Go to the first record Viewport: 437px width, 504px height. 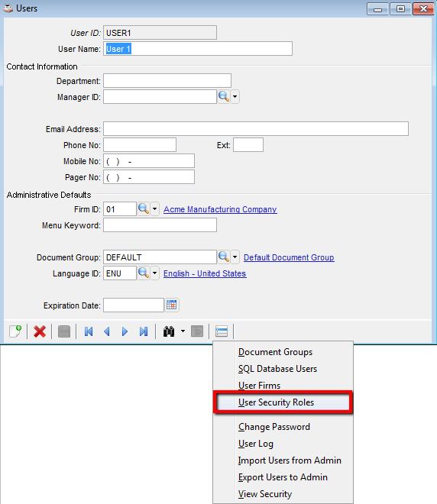click(89, 331)
